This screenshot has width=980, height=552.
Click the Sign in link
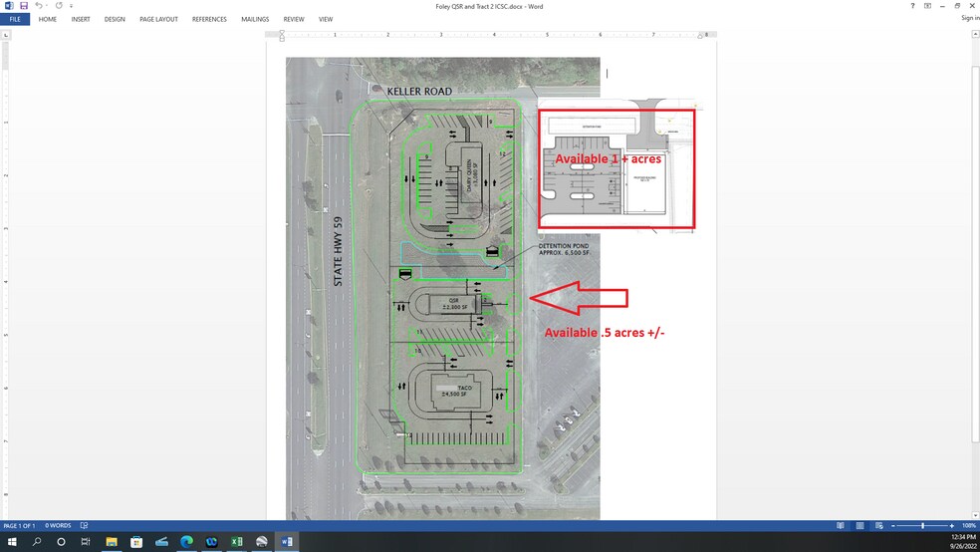[x=969, y=19]
